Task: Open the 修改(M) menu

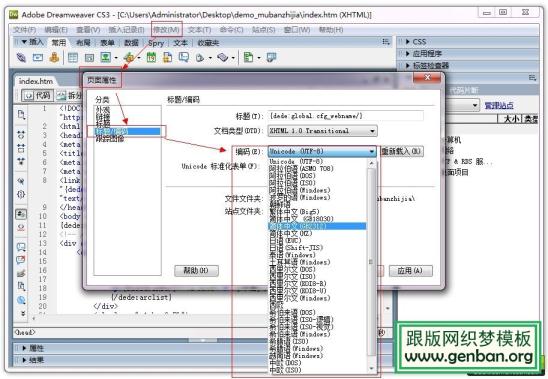Action: point(166,30)
